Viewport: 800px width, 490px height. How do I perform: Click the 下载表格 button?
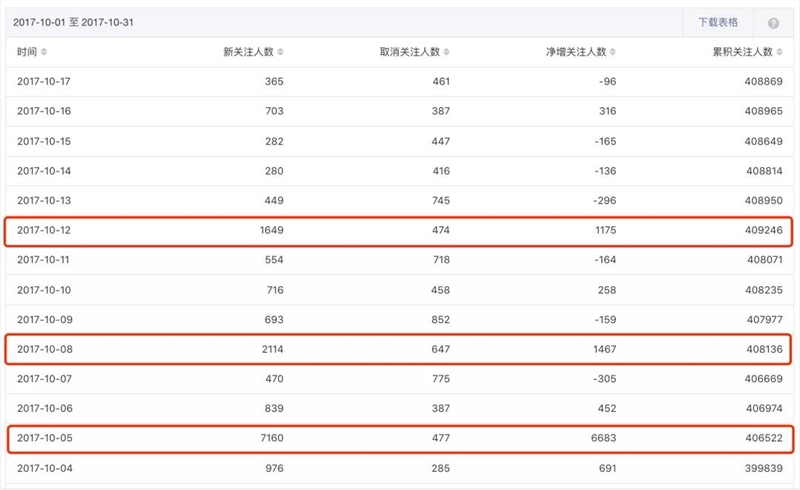click(x=718, y=22)
